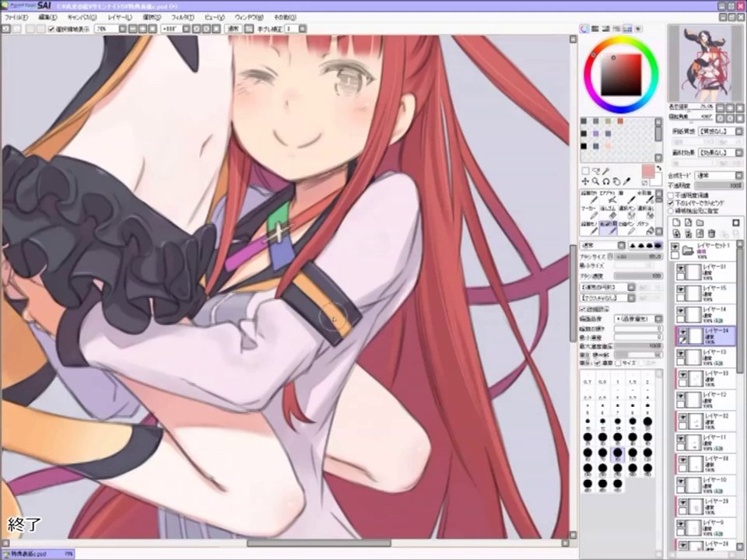This screenshot has width=747, height=560.
Task: Open レイヤー(L) menu
Action: [x=120, y=17]
